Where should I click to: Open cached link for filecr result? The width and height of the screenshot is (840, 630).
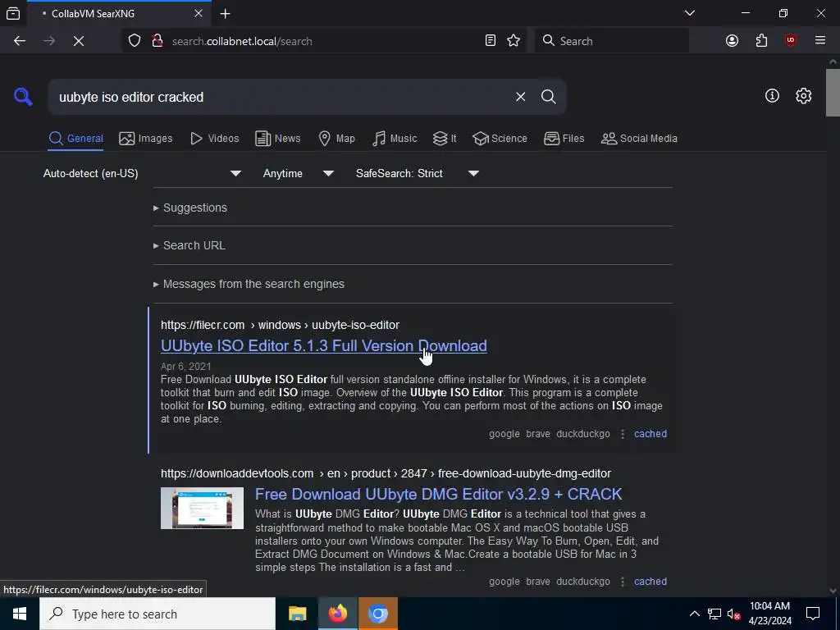point(651,434)
